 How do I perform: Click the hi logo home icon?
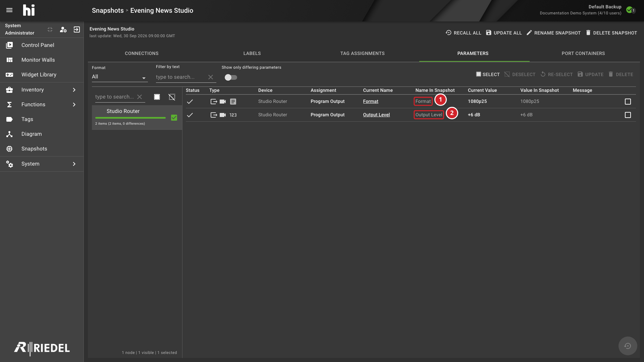pyautogui.click(x=29, y=10)
